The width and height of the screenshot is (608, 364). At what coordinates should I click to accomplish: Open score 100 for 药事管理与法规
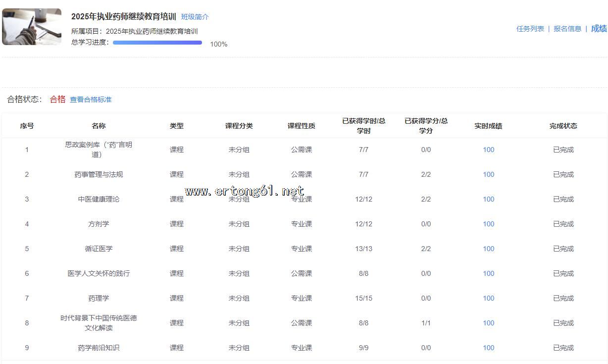tap(488, 174)
